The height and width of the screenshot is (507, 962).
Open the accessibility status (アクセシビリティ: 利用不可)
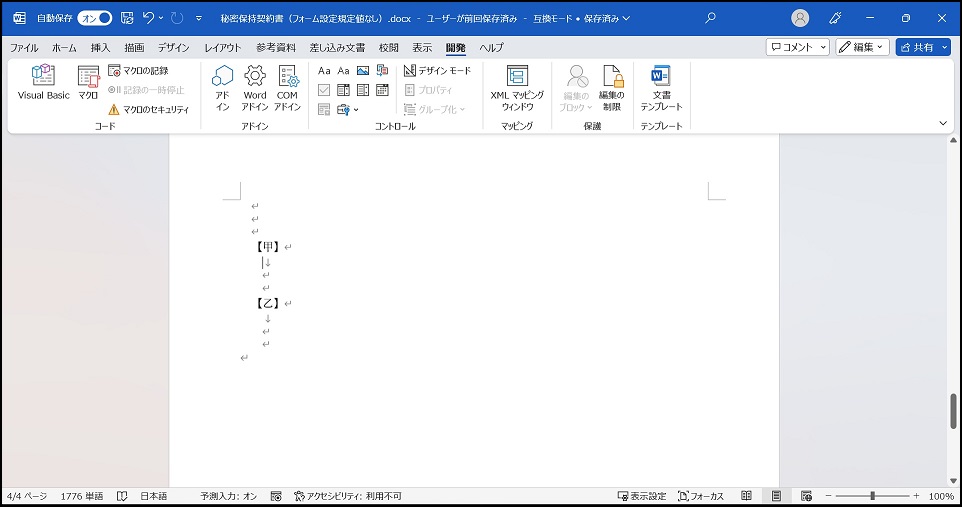(x=347, y=496)
